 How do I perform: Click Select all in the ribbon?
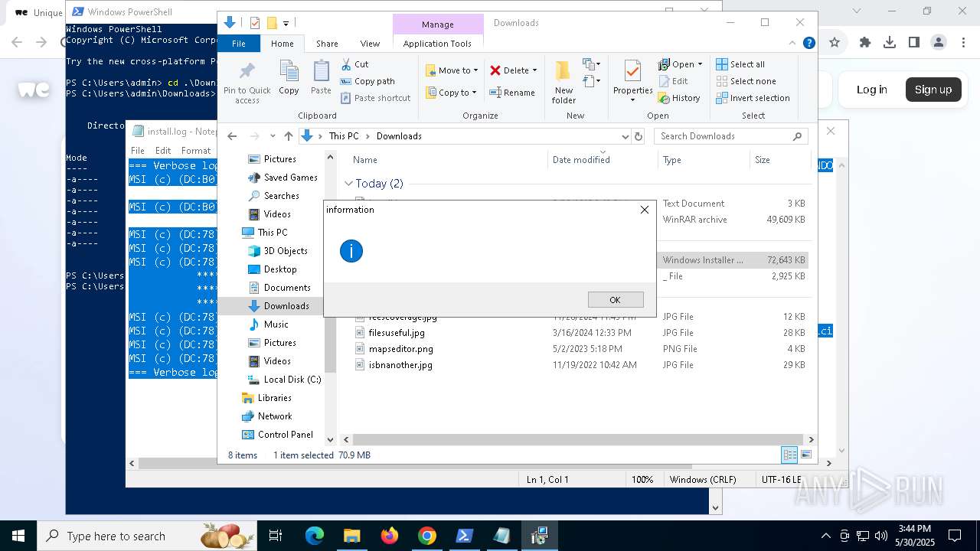(740, 64)
